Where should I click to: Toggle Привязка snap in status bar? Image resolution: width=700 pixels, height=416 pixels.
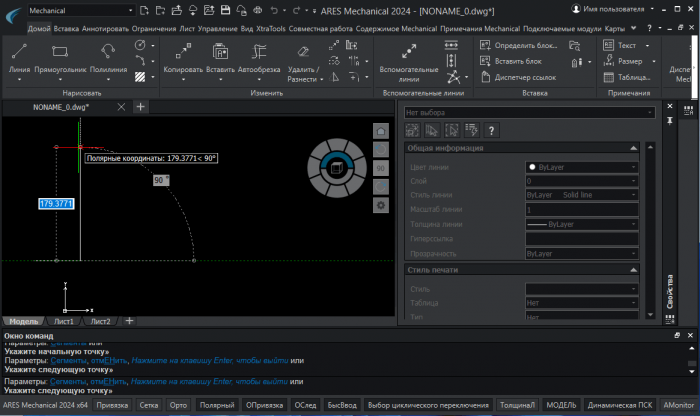pyautogui.click(x=112, y=405)
